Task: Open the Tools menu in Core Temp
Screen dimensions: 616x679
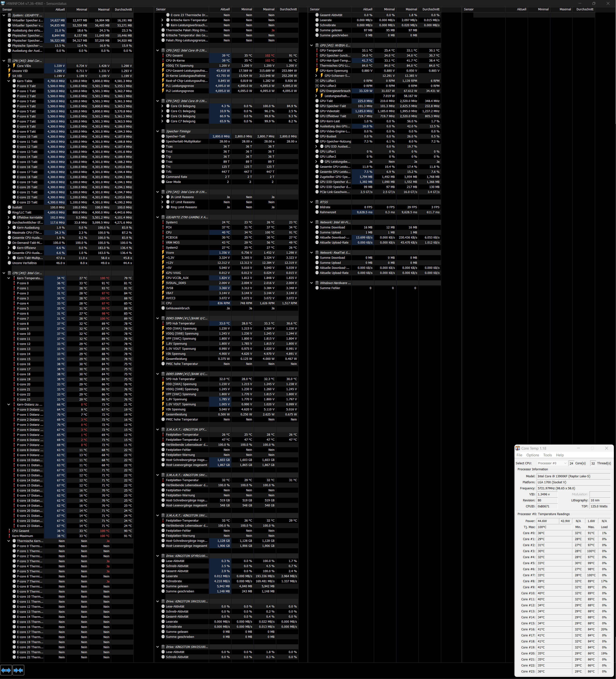Action: pos(547,455)
